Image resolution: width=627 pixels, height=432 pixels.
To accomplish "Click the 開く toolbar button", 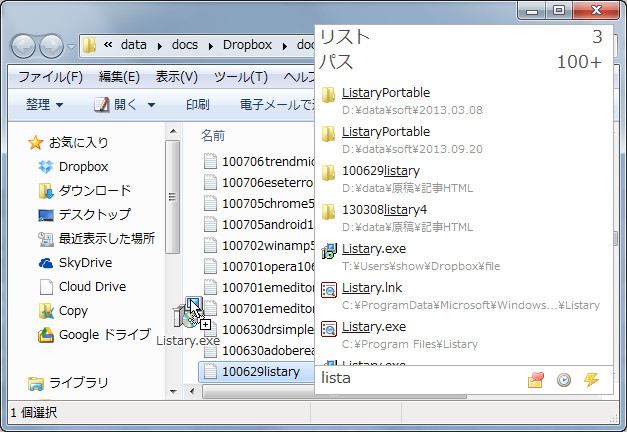I will click(116, 105).
